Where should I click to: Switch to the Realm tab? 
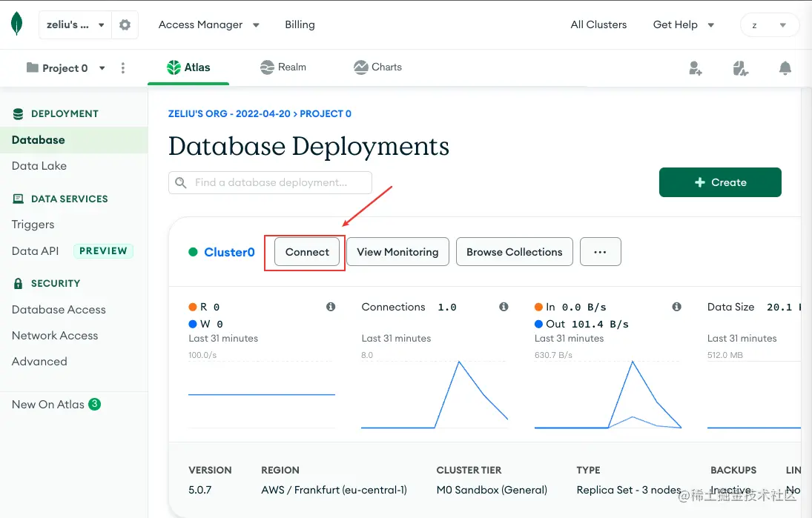pyautogui.click(x=283, y=67)
